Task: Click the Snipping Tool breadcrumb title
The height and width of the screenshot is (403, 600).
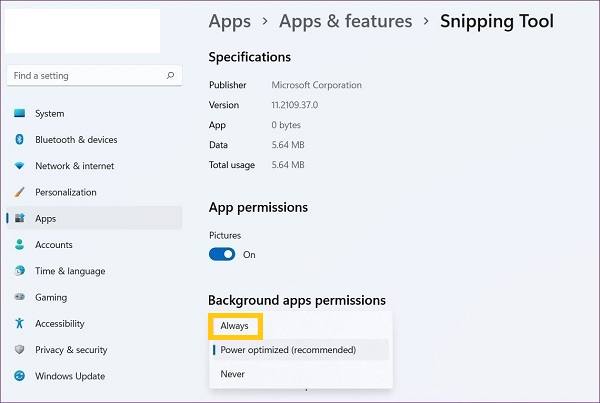Action: 497,21
